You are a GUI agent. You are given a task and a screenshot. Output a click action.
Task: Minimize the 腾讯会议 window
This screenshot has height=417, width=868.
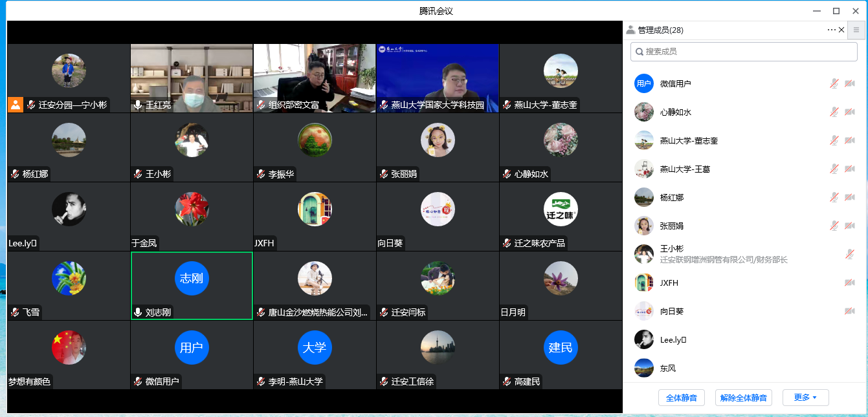click(x=817, y=11)
